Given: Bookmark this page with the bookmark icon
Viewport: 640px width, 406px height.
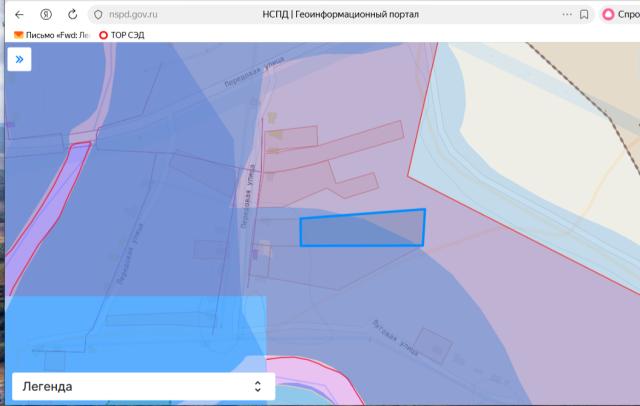Looking at the screenshot, I should click(x=584, y=15).
